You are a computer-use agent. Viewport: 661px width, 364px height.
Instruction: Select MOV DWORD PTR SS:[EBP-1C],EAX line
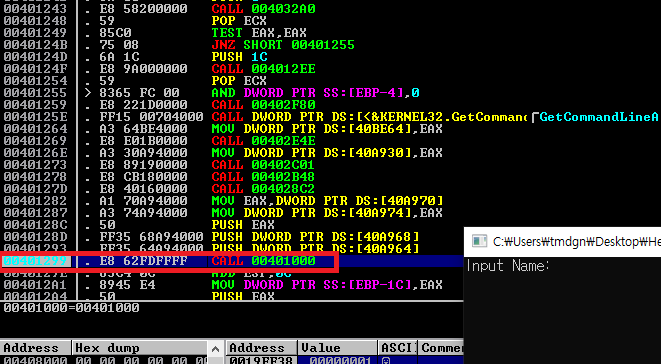pos(327,285)
